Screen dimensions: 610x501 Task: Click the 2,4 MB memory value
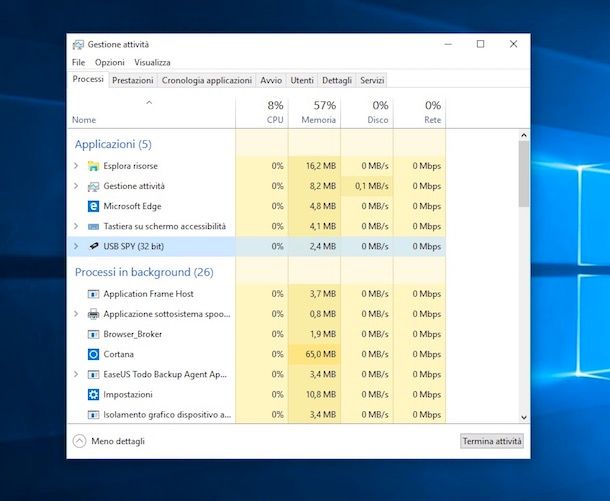323,246
